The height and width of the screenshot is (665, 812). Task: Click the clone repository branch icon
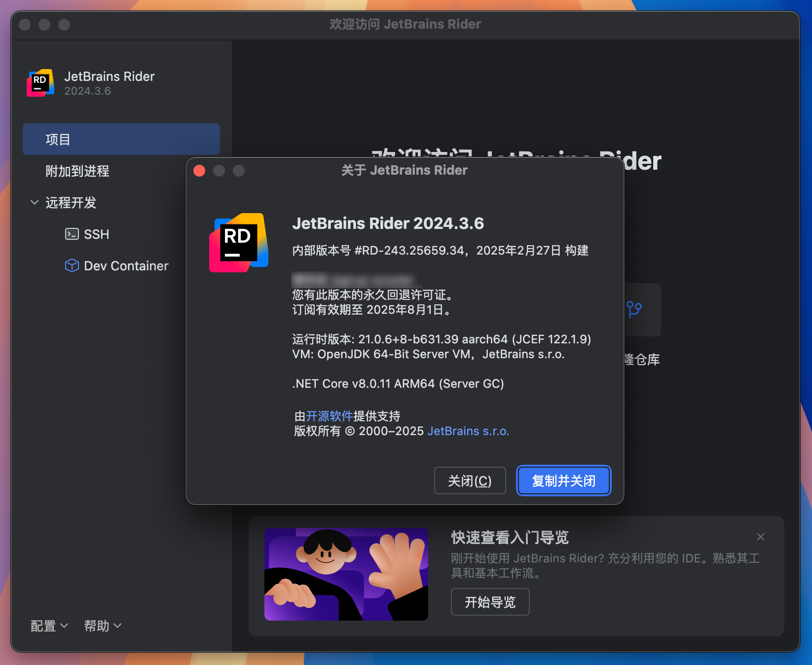coord(634,310)
